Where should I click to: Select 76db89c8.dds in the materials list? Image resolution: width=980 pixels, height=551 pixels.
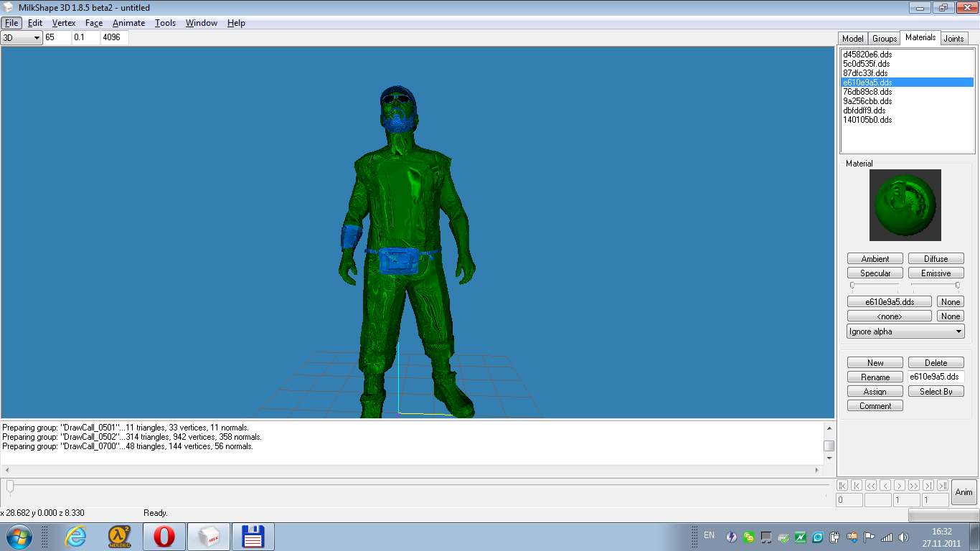(868, 92)
